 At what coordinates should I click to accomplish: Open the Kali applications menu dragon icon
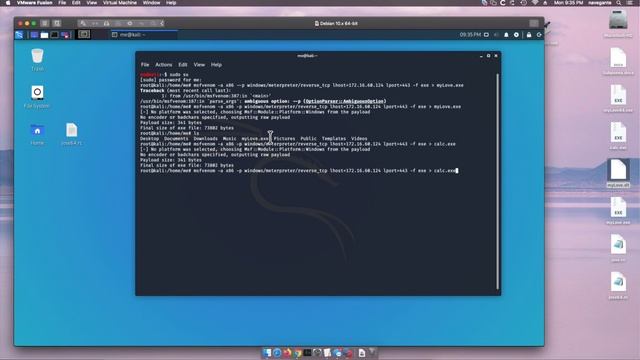pyautogui.click(x=19, y=35)
